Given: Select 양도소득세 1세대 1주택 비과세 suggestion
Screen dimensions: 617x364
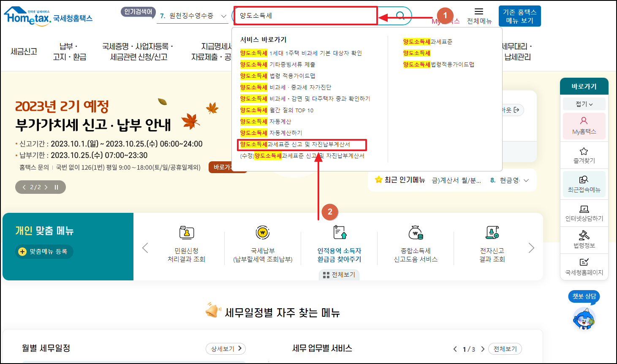Looking at the screenshot, I should coord(301,53).
